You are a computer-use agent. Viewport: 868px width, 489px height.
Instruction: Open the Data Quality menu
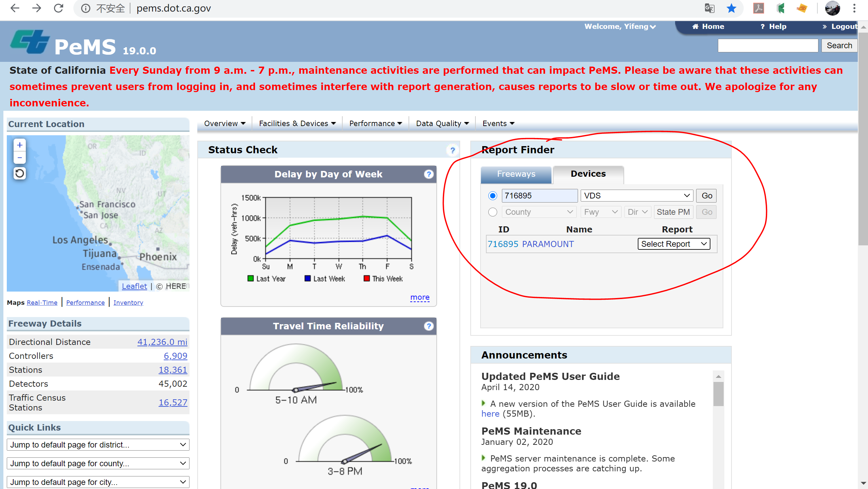coord(442,123)
